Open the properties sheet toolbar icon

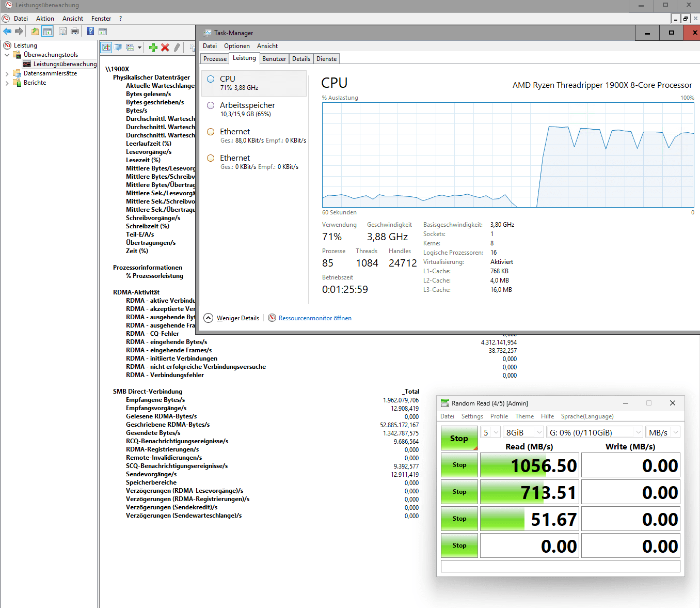pyautogui.click(x=62, y=32)
